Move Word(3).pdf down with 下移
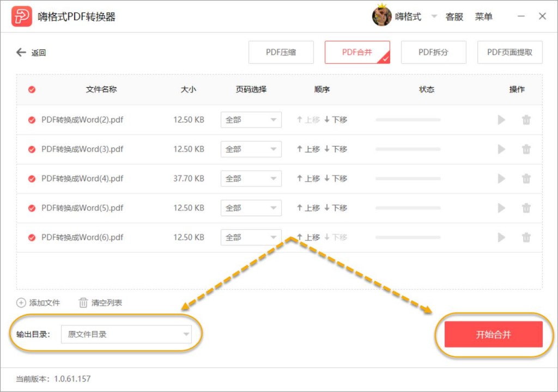This screenshot has height=392, width=558. click(x=336, y=149)
